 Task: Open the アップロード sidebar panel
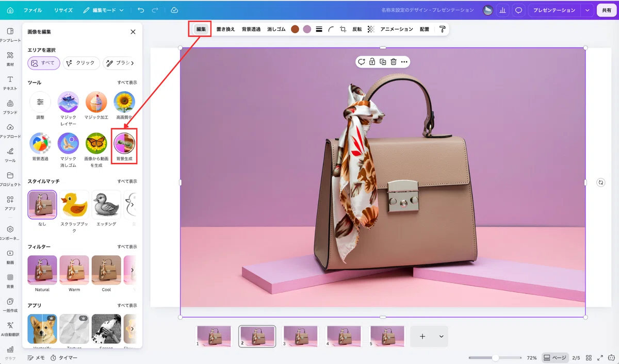10,130
